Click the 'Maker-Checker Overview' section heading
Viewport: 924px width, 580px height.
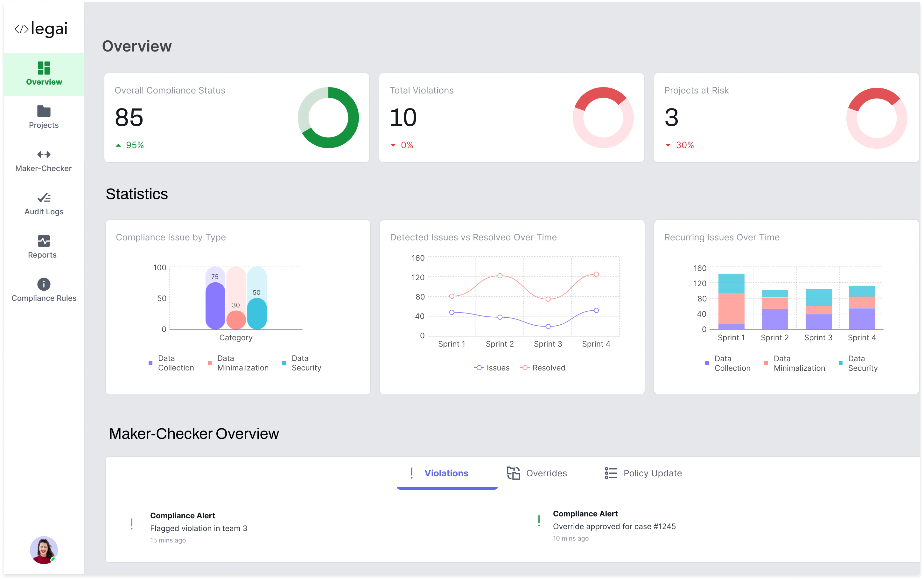tap(194, 434)
